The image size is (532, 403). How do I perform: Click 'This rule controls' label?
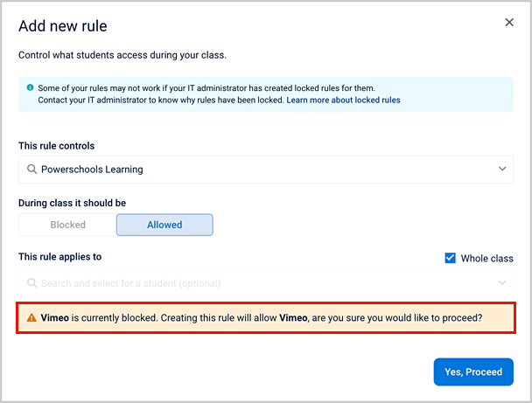57,146
